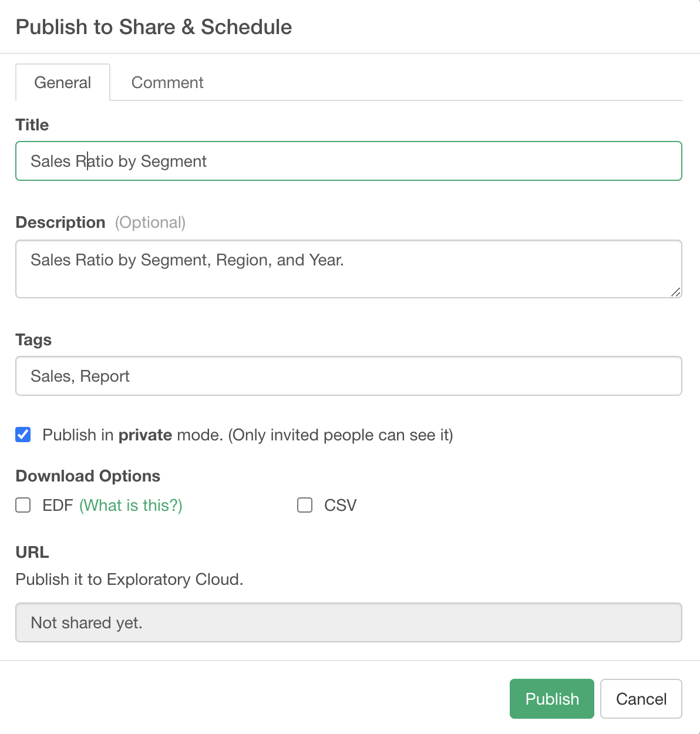Click the Tags input field
Screen dimensions: 700x734
(349, 376)
